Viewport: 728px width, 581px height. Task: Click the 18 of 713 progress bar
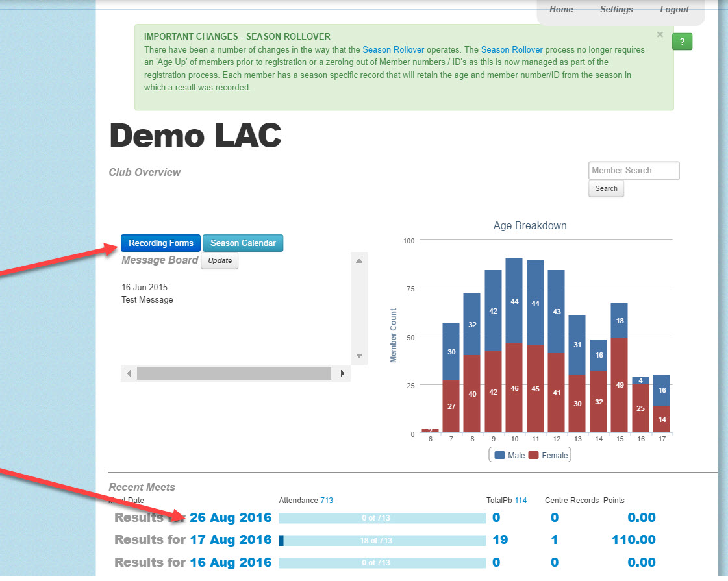click(x=383, y=540)
